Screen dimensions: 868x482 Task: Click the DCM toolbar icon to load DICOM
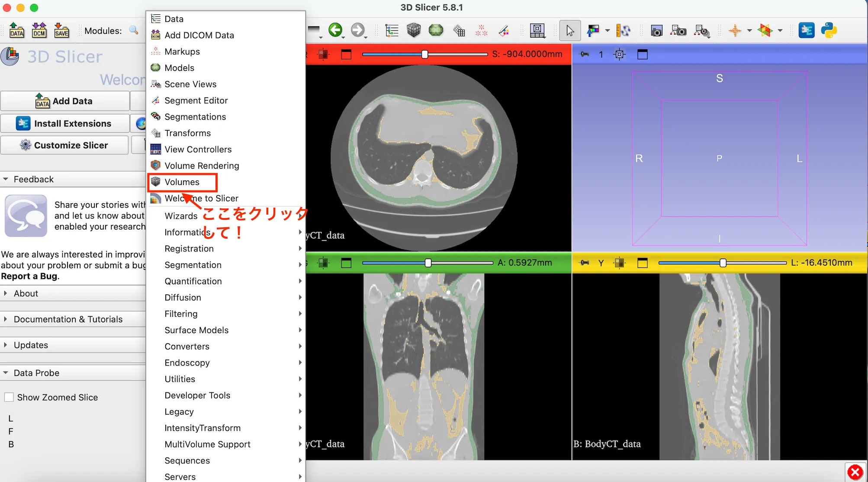coord(39,30)
